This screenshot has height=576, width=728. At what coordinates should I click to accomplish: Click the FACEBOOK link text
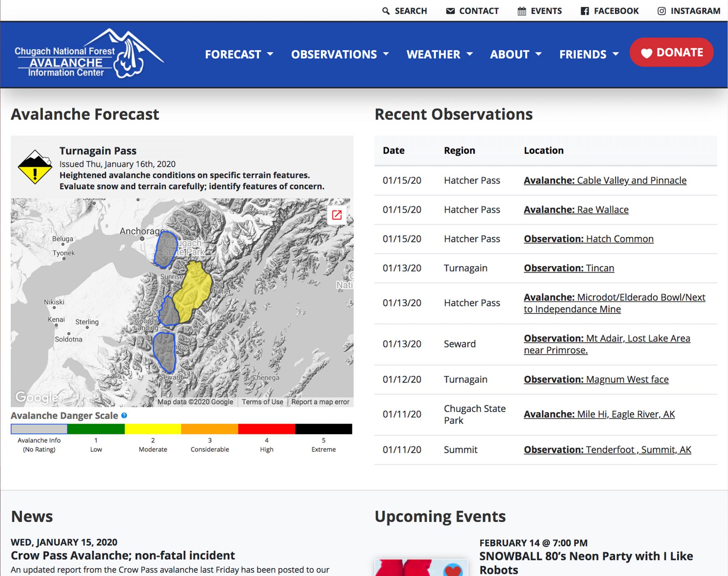point(616,11)
